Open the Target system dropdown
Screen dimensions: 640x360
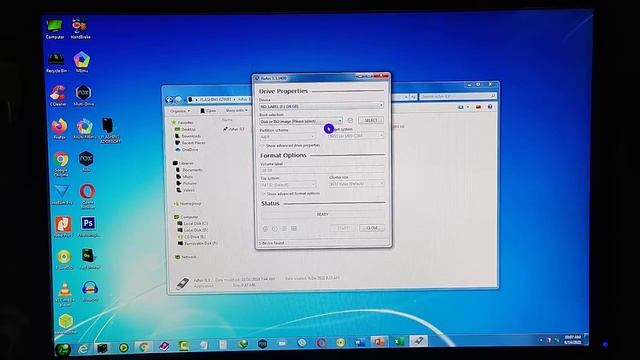coord(356,136)
